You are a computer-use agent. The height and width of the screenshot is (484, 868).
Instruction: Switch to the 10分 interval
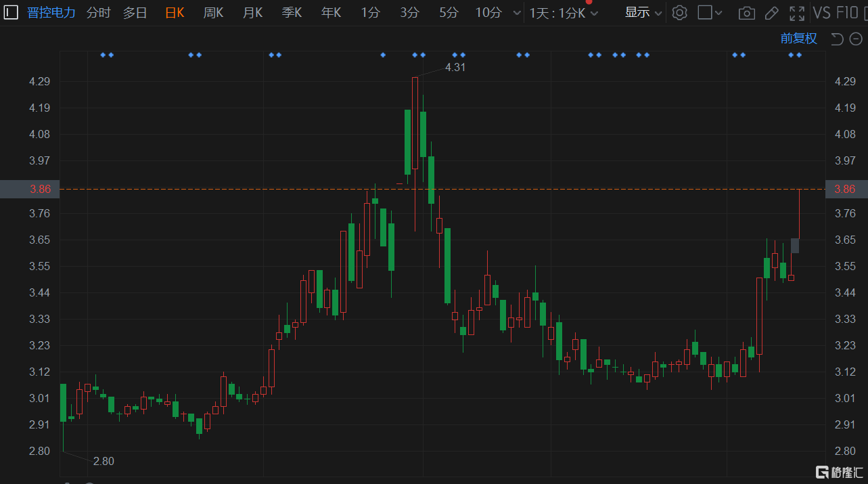click(x=488, y=12)
